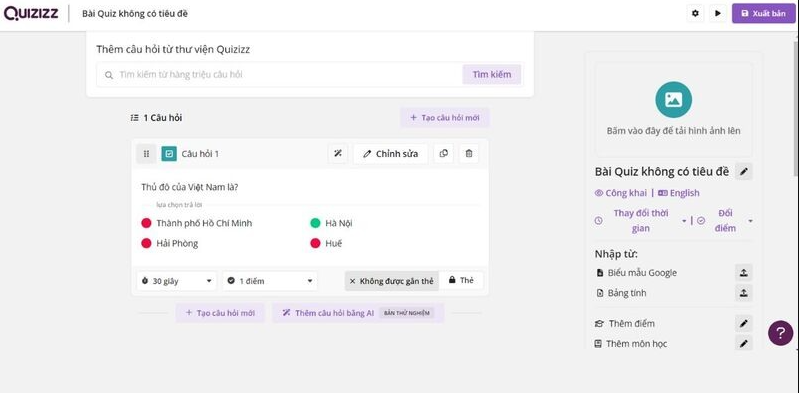799x393 pixels.
Task: Open Thay đổi thời gian dropdown
Action: [641, 221]
